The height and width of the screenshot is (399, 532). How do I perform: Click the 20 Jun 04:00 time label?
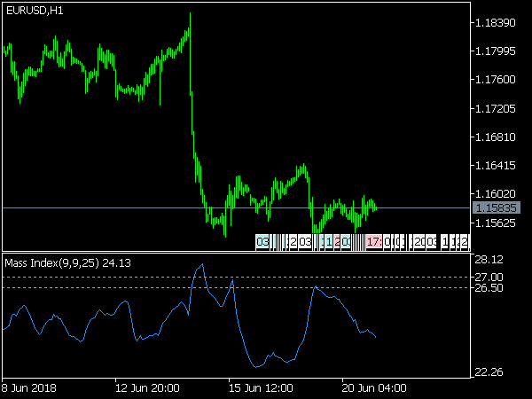(x=374, y=387)
